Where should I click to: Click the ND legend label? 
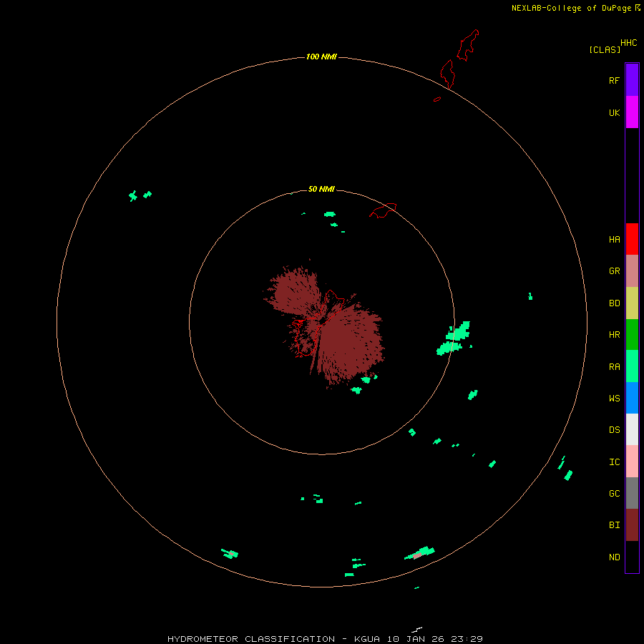pyautogui.click(x=614, y=557)
